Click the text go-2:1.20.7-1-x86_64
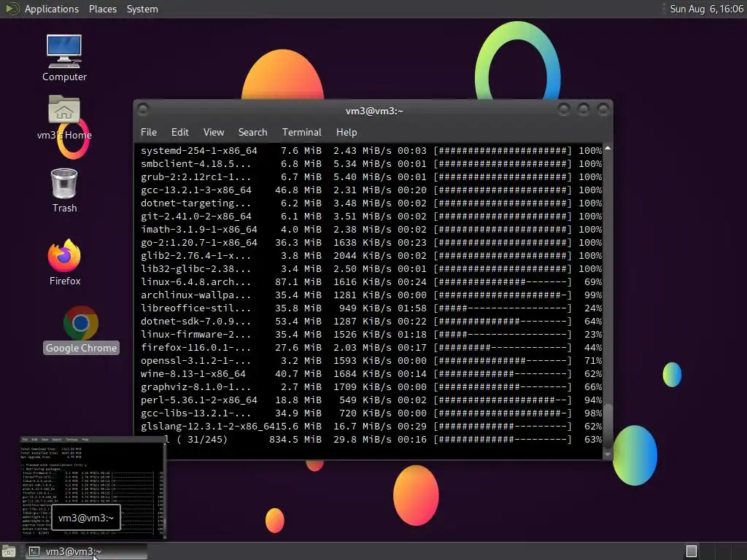This screenshot has height=560, width=747. pyautogui.click(x=198, y=242)
